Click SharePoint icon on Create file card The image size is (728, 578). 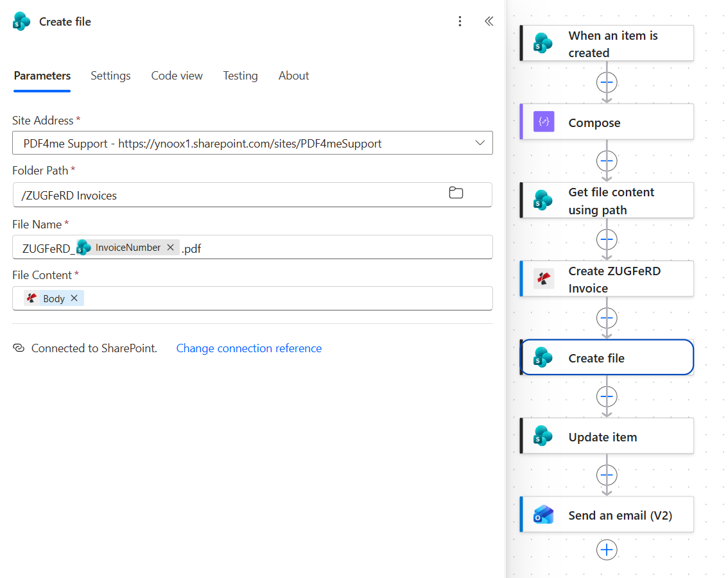pyautogui.click(x=543, y=357)
